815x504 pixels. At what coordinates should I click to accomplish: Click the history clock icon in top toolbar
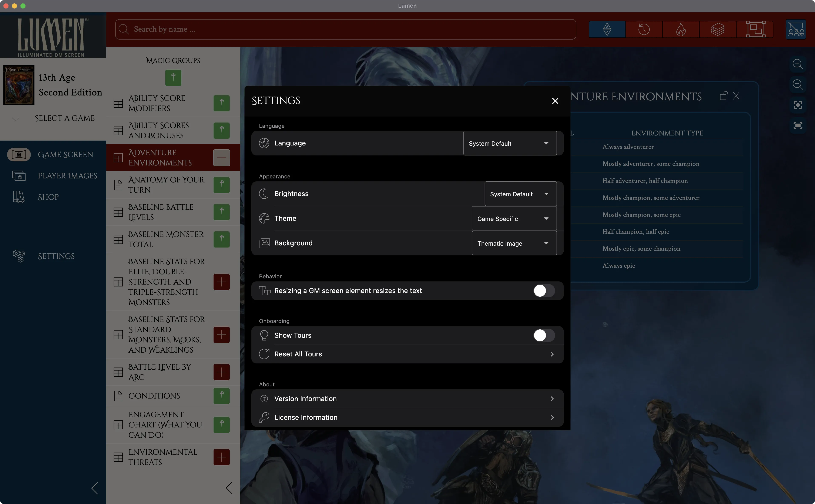644,29
